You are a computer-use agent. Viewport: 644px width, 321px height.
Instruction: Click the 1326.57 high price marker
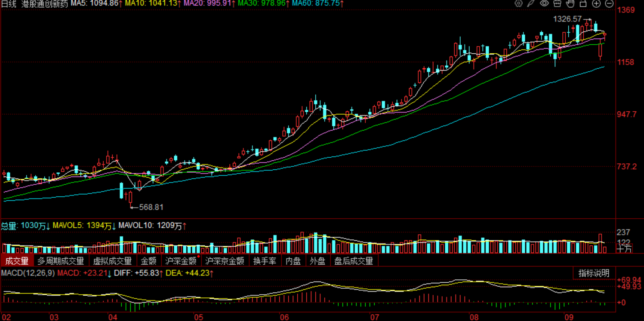coord(567,19)
